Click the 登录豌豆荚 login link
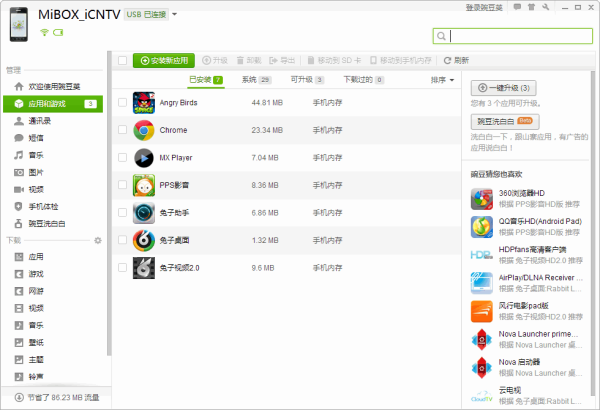 tap(484, 7)
